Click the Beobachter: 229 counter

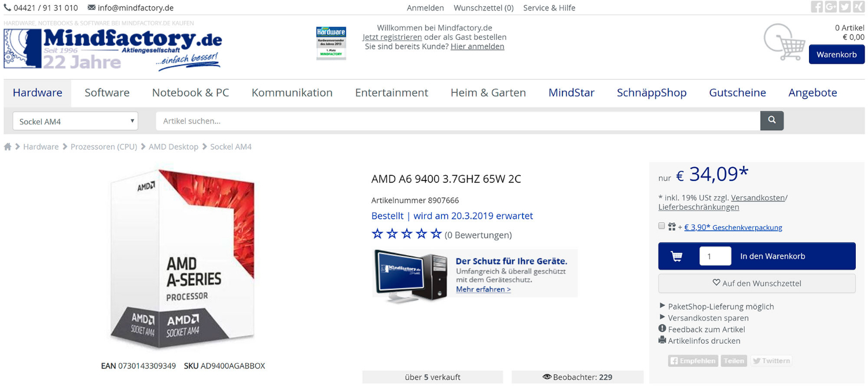pos(578,377)
